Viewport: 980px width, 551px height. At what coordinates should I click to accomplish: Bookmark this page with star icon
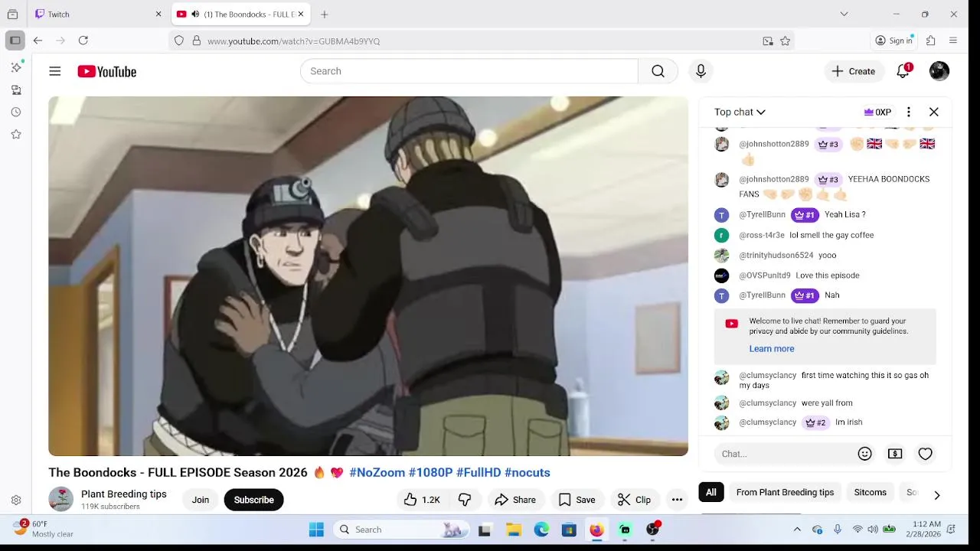tap(785, 41)
